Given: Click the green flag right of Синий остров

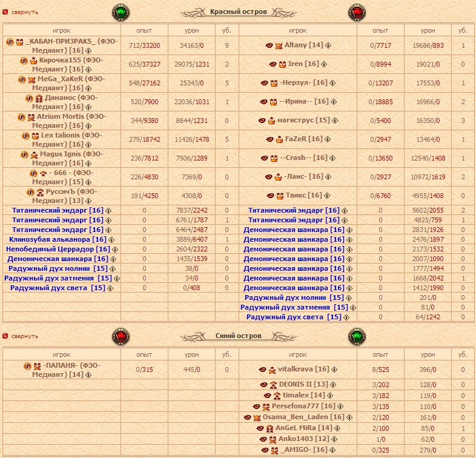Looking at the screenshot, I should [x=357, y=336].
